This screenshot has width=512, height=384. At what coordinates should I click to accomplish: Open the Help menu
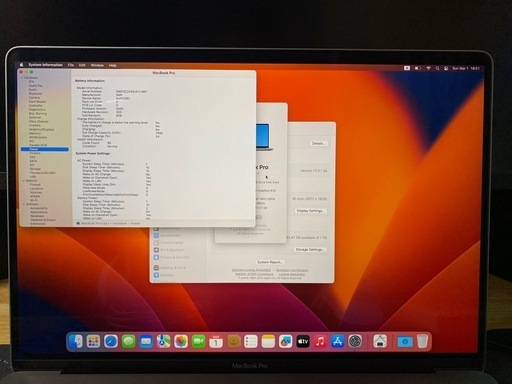coord(113,65)
